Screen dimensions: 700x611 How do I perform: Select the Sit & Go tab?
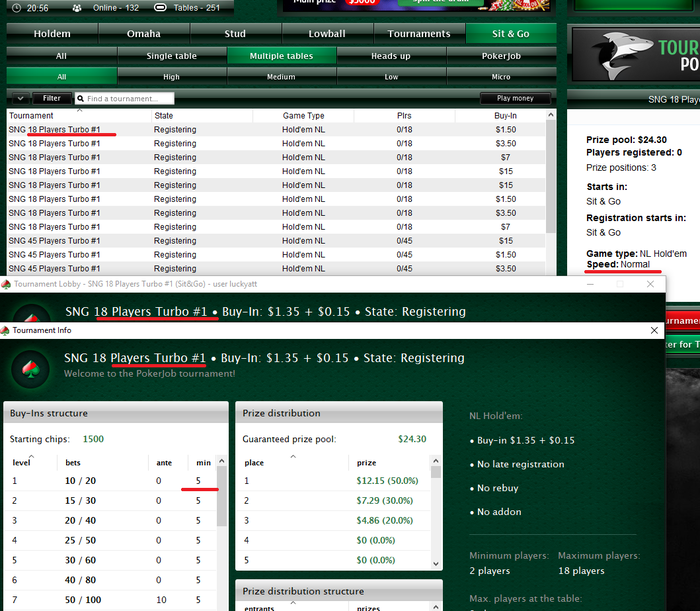pyautogui.click(x=511, y=33)
